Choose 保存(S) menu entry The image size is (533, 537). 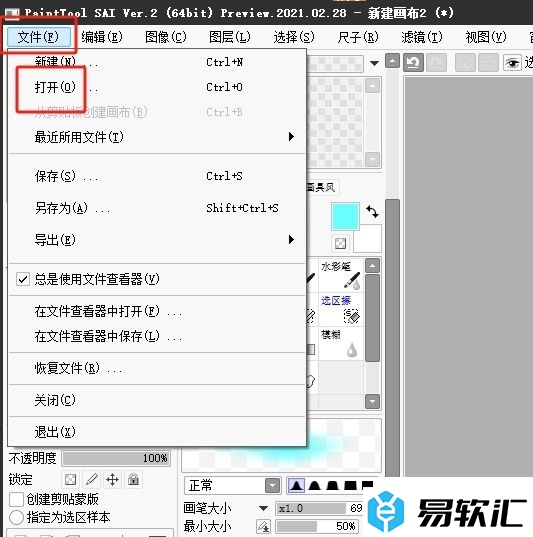click(x=157, y=176)
